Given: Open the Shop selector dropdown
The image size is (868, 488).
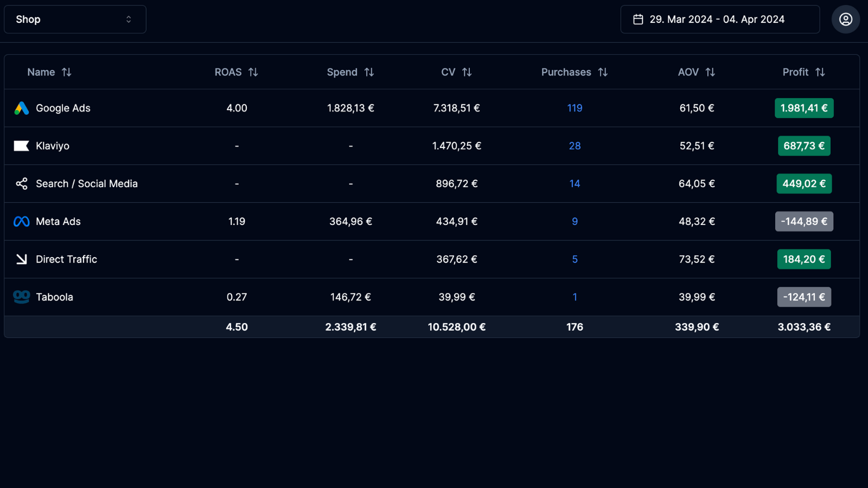Looking at the screenshot, I should click(75, 20).
